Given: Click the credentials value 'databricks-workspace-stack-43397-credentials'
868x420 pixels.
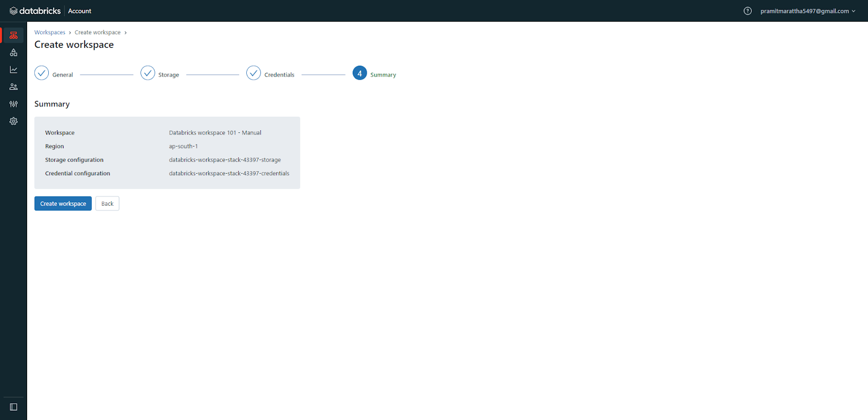Looking at the screenshot, I should [229, 174].
